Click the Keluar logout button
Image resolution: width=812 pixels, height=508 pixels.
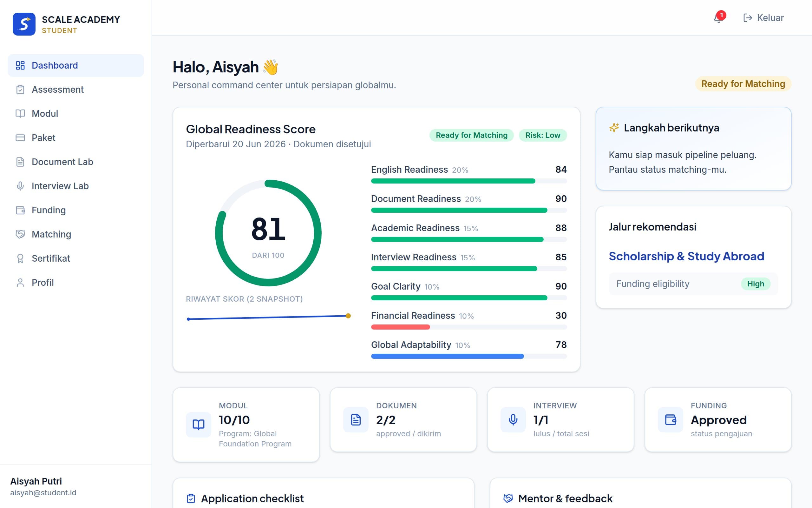click(x=763, y=18)
